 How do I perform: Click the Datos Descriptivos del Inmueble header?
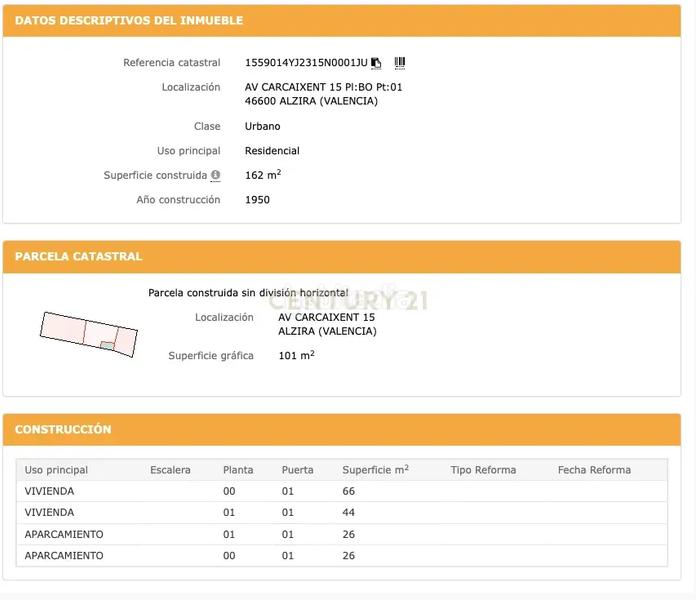(129, 20)
